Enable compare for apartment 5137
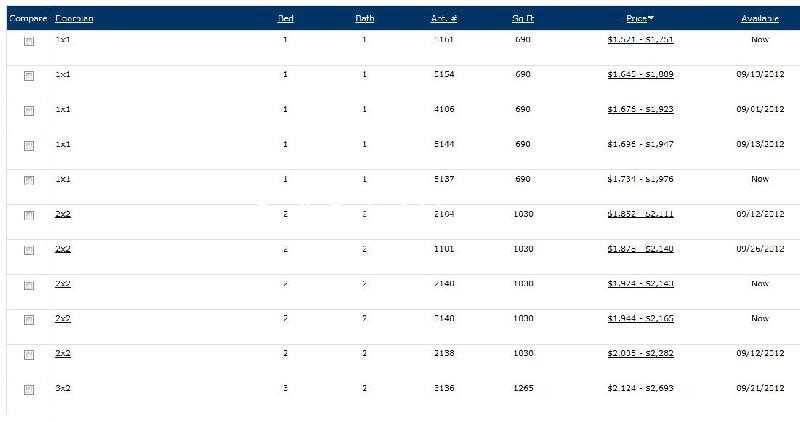This screenshot has height=422, width=800. click(29, 180)
